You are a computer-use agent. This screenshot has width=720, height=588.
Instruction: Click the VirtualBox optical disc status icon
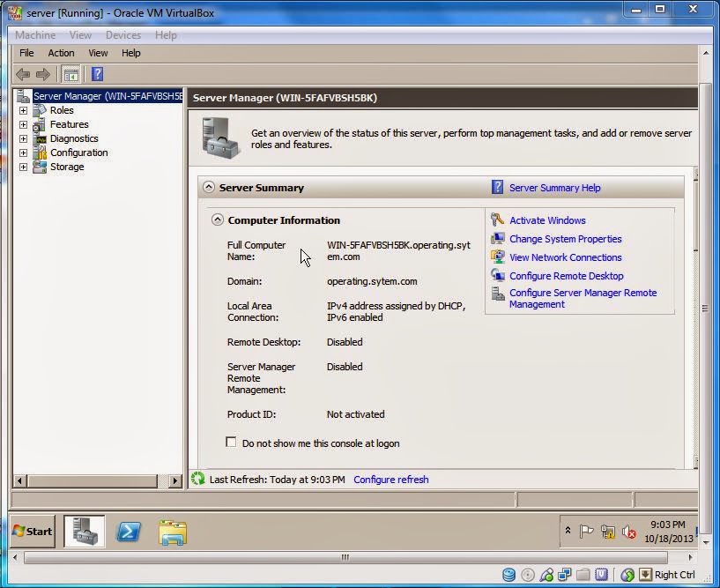coord(528,574)
